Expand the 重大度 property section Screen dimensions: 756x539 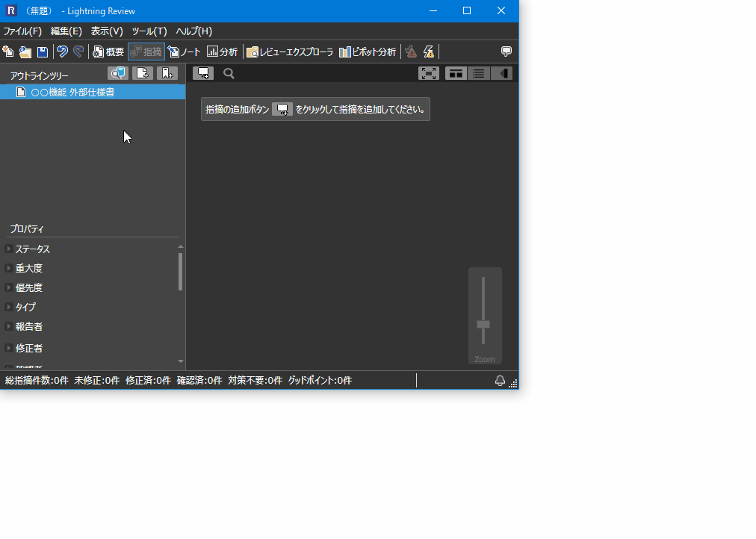point(8,268)
